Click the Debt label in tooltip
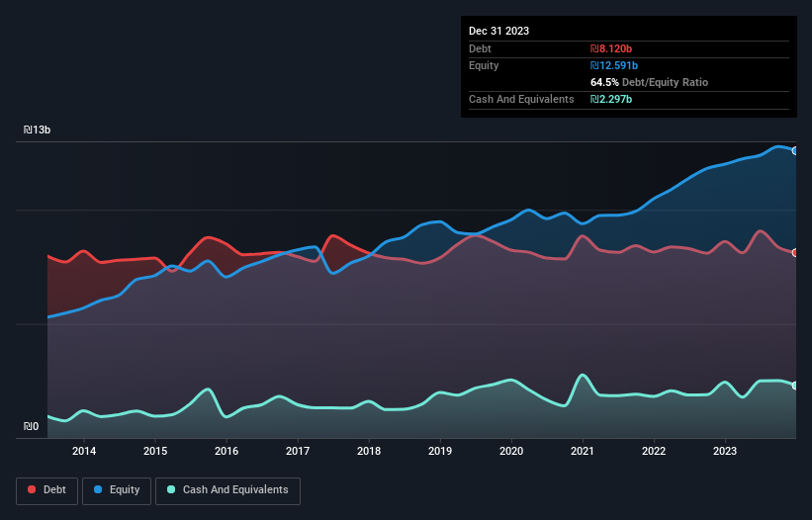 (x=480, y=48)
